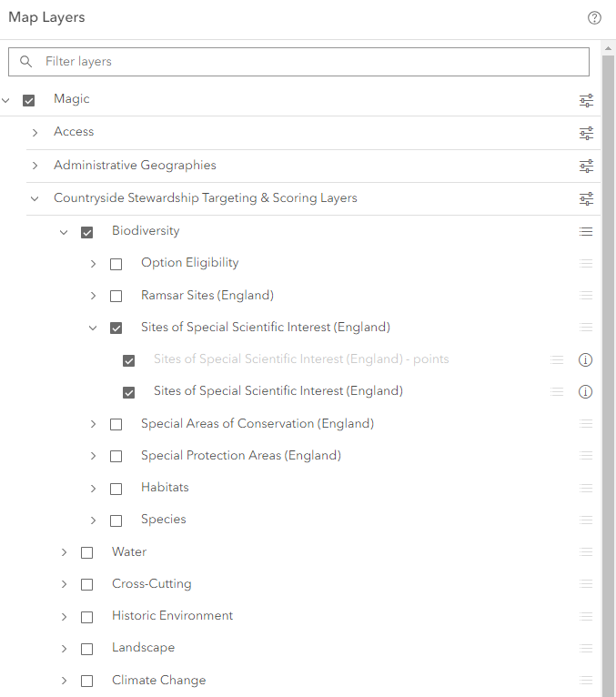Image resolution: width=616 pixels, height=697 pixels.
Task: Select the Species label
Action: point(164,520)
